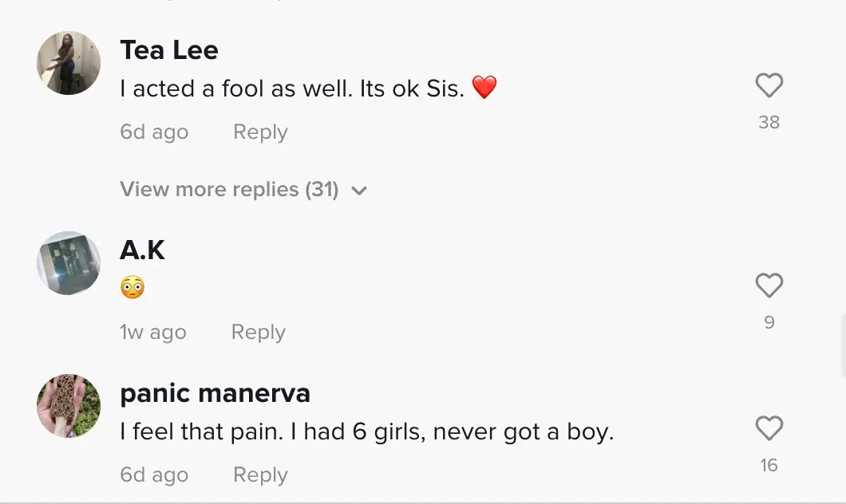This screenshot has height=504, width=846.
Task: Like panic manerva's comment with the heart
Action: (x=769, y=428)
